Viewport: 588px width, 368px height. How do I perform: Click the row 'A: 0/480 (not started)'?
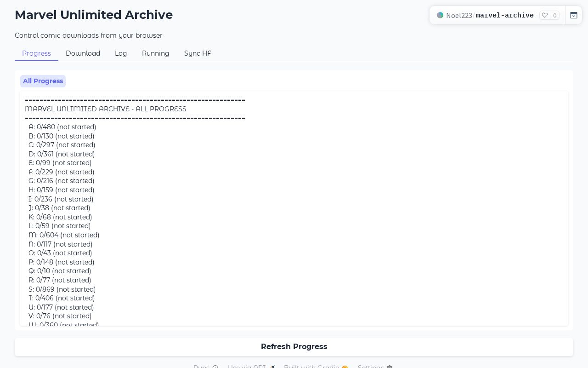(62, 127)
